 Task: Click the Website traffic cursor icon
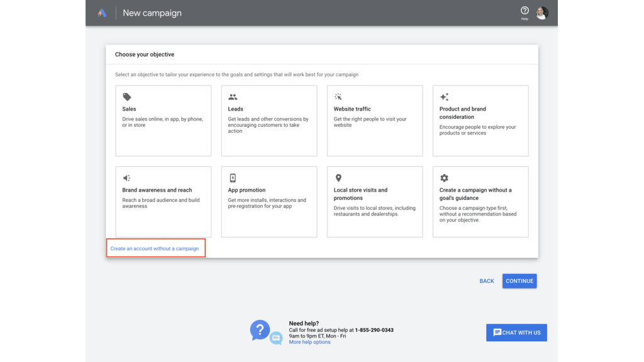point(338,97)
